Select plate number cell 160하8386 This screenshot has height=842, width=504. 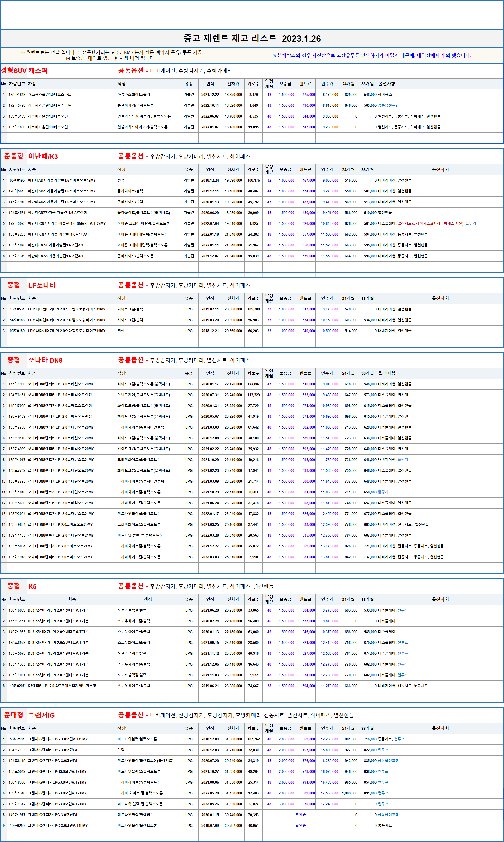click(17, 783)
